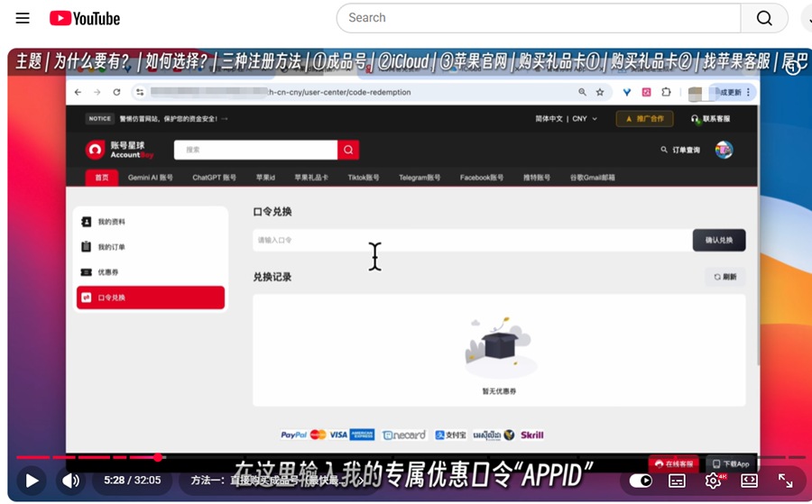Image resolution: width=812 pixels, height=504 pixels.
Task: Open 口令兑换 in sidebar
Action: click(x=151, y=298)
